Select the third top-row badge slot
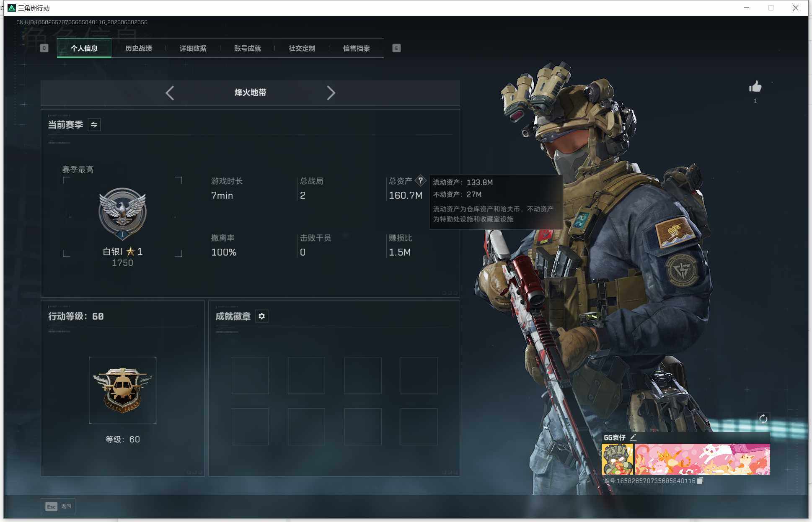Viewport: 812px width, 522px height. (363, 375)
